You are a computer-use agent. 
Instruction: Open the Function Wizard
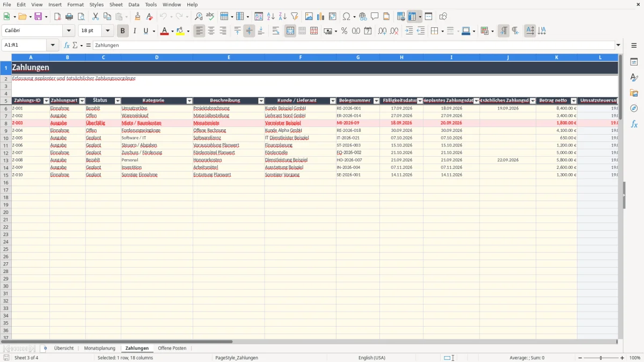67,45
